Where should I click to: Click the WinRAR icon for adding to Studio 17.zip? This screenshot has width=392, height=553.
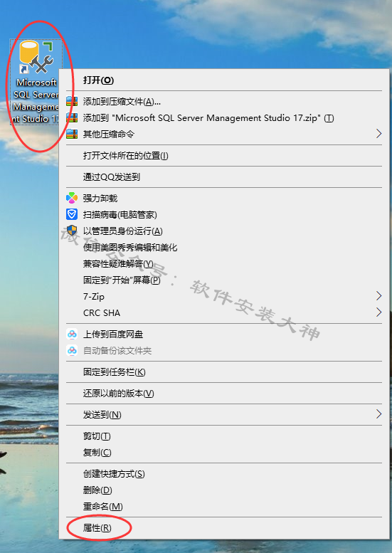72,118
